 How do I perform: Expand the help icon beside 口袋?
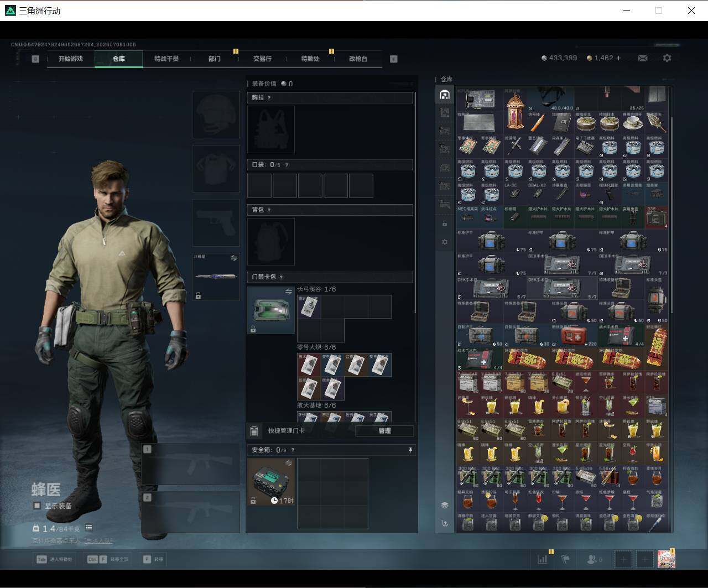point(286,165)
